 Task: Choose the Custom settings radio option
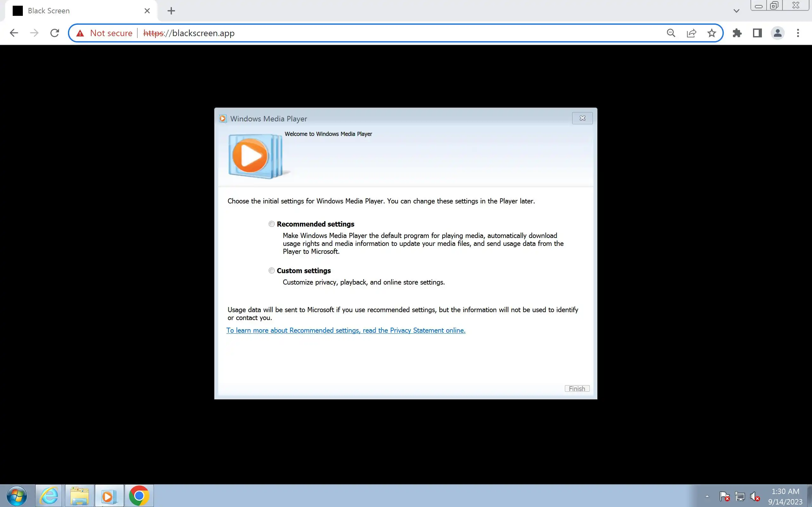click(272, 271)
